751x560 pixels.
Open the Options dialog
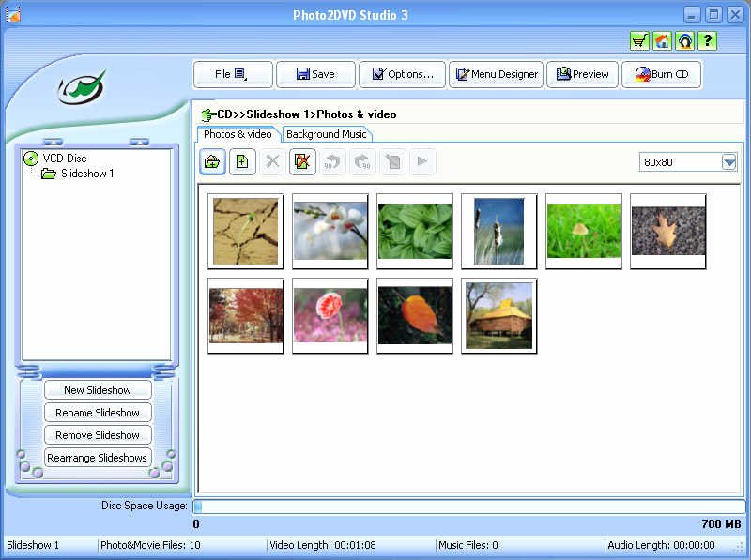pyautogui.click(x=403, y=74)
